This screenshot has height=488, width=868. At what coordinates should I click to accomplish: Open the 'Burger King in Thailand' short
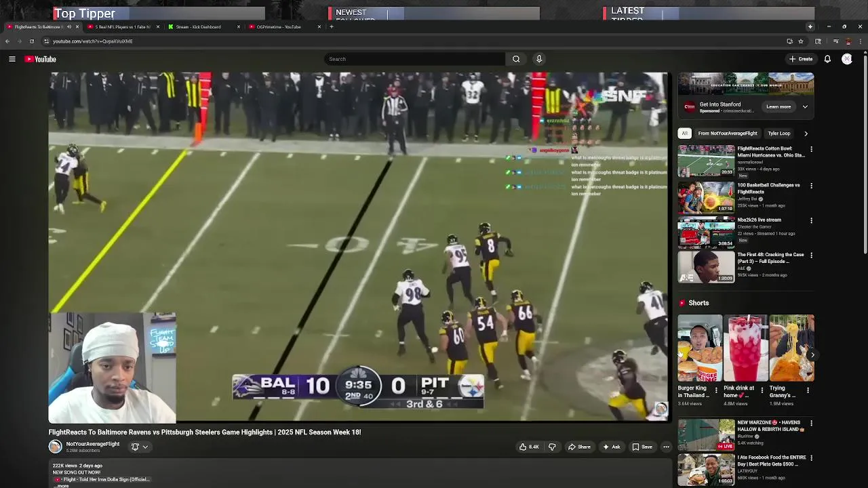click(x=700, y=348)
